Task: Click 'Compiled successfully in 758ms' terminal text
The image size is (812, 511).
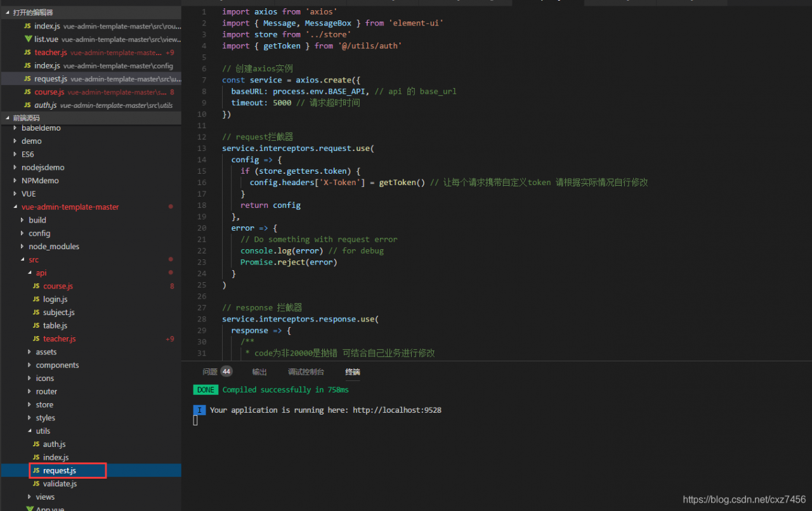Action: pyautogui.click(x=285, y=390)
